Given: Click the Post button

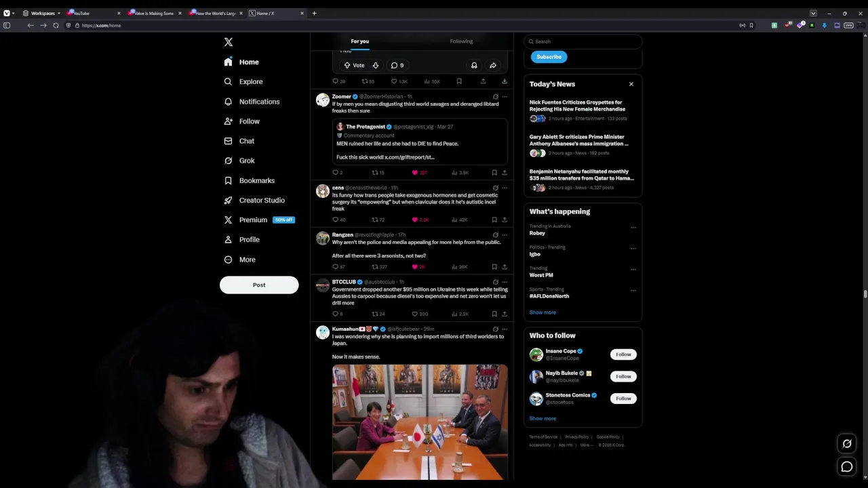Looking at the screenshot, I should click(x=259, y=285).
